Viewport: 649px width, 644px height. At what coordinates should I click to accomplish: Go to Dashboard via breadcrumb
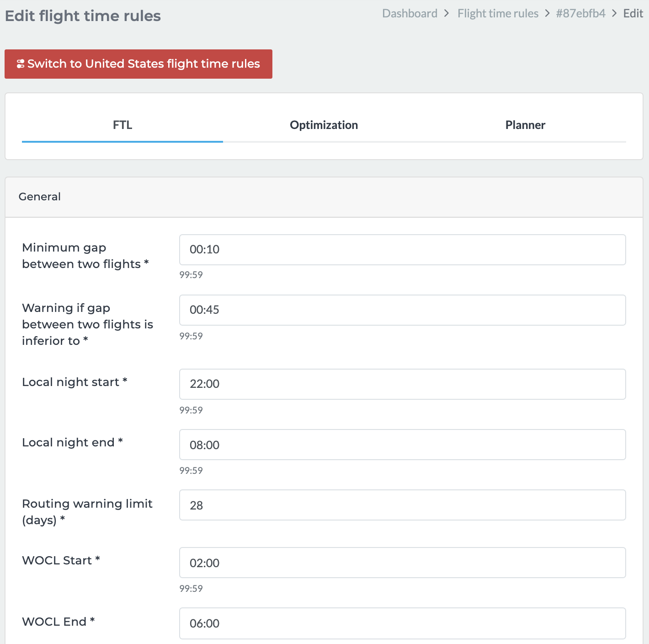coord(410,14)
